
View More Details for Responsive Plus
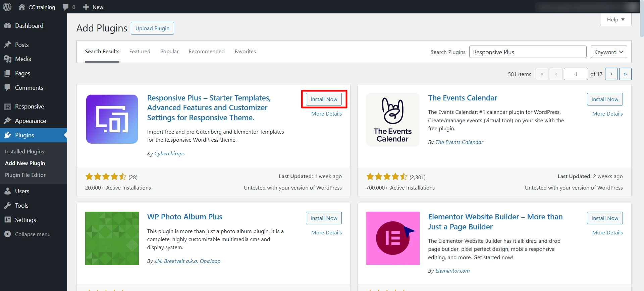[x=327, y=114]
